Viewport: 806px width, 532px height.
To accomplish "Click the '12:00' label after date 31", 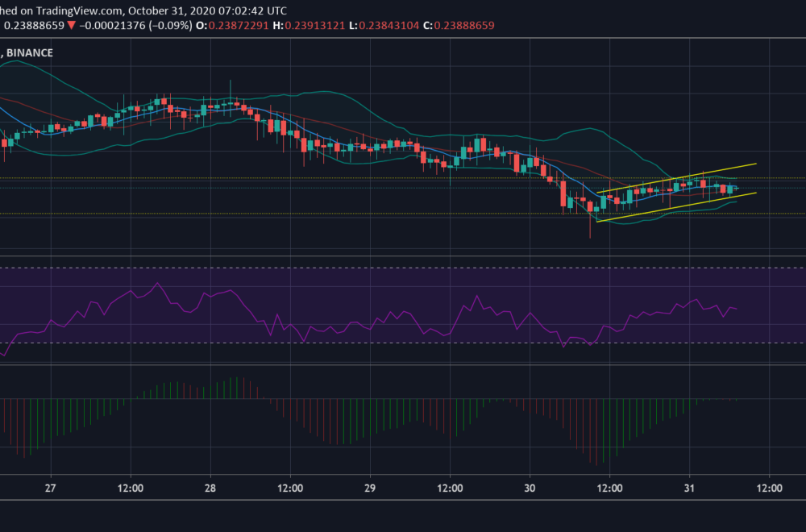I will [770, 488].
